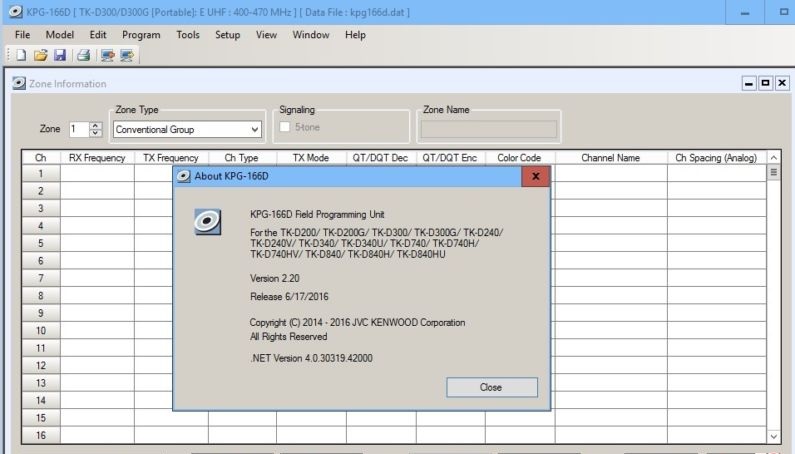795x454 pixels.
Task: Click the Print toolbar icon
Action: tap(84, 55)
